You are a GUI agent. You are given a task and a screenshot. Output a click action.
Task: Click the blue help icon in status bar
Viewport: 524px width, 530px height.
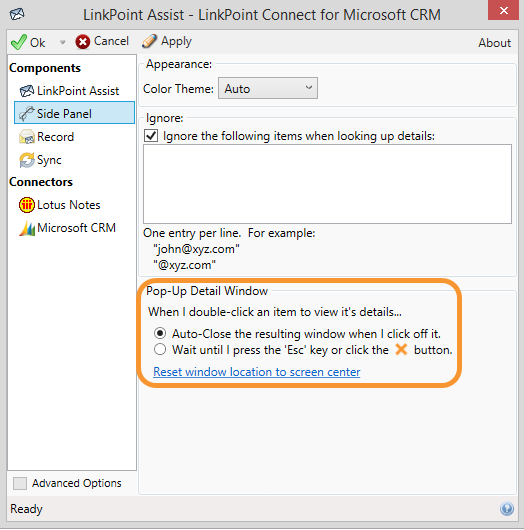[x=507, y=509]
